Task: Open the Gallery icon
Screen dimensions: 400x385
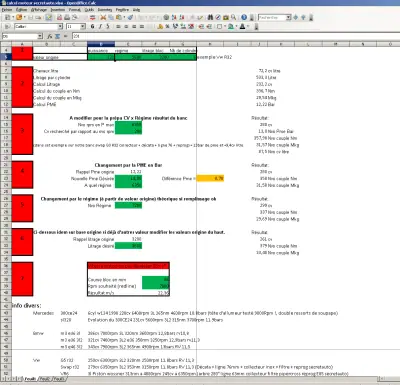Action: 226,17
